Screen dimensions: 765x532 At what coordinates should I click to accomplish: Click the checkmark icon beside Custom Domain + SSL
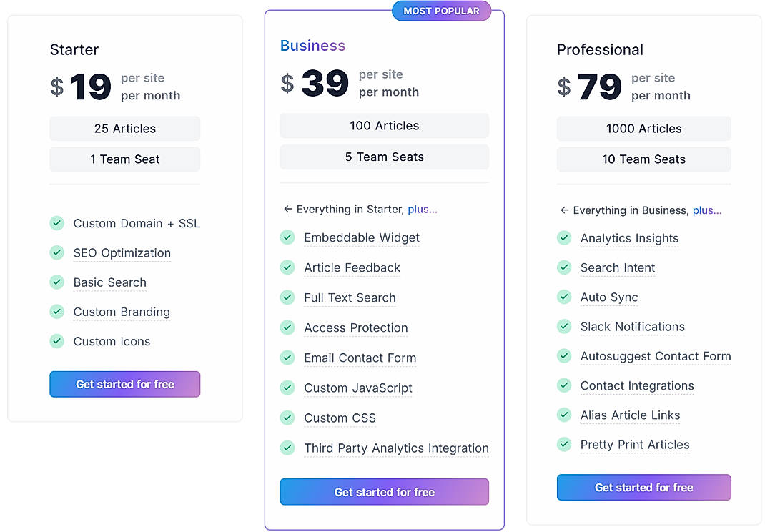point(57,223)
